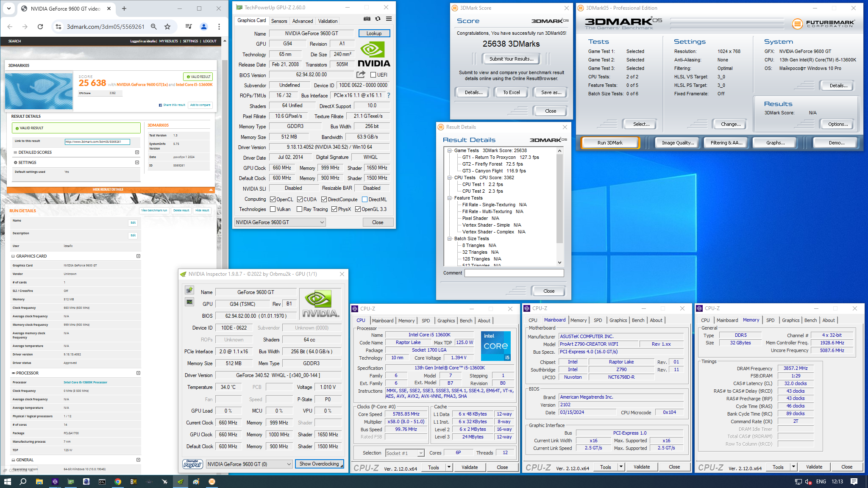
Task: Switch to Chrome from the taskbar
Action: tap(117, 482)
